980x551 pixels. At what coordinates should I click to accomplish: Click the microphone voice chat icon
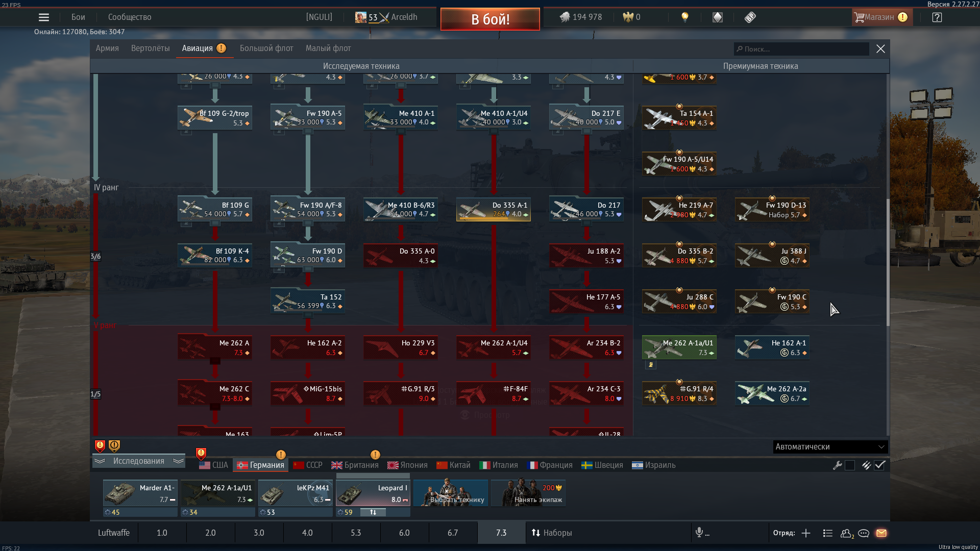pyautogui.click(x=699, y=533)
